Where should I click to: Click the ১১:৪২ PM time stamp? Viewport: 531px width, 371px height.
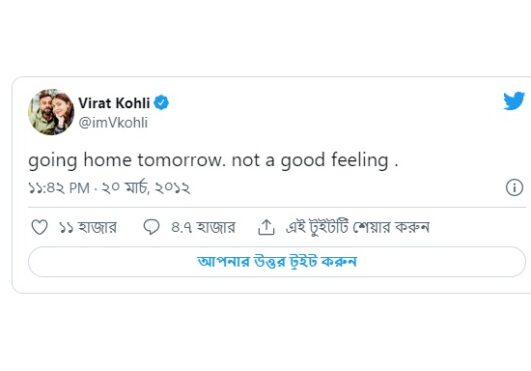point(59,188)
